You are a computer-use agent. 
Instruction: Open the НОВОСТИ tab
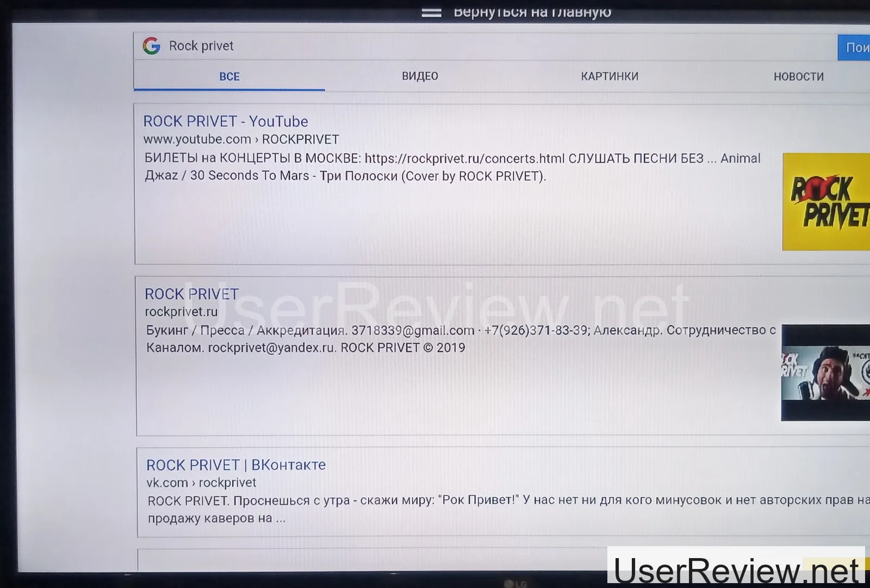click(x=798, y=77)
